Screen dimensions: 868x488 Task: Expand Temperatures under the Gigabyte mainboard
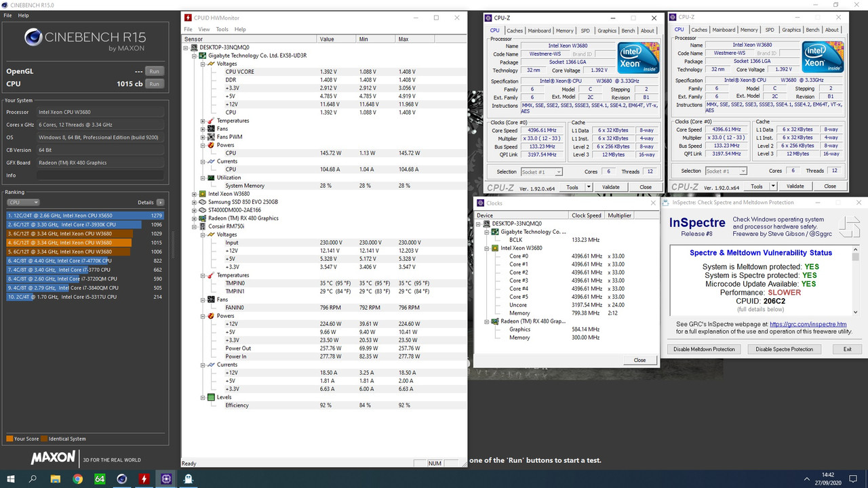point(203,121)
